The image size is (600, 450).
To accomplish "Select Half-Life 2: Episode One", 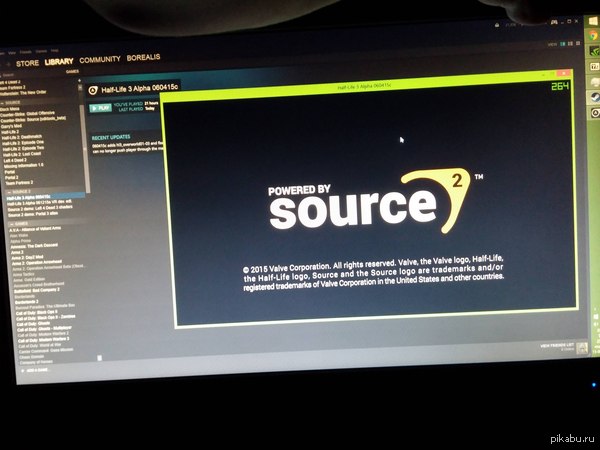I will [23, 143].
